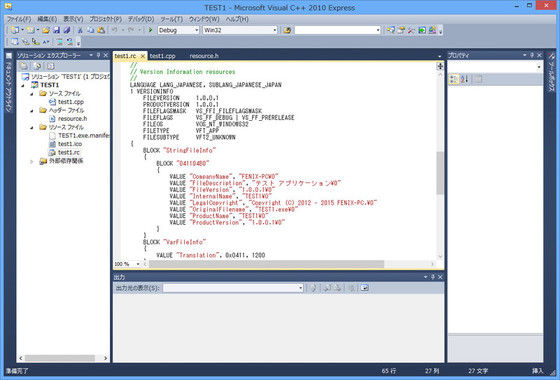Open Solution Explorer icon in right toolbar group
This screenshot has height=380, width=560.
pyautogui.click(x=391, y=30)
